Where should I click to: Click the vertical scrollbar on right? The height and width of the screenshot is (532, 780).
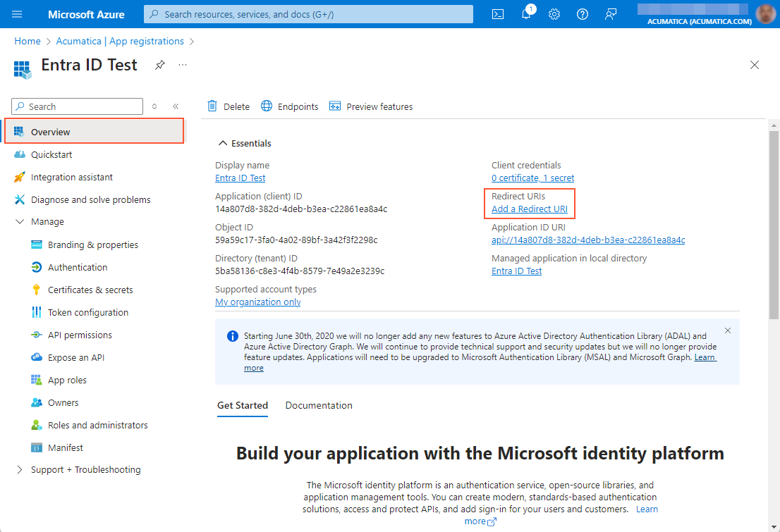coord(774,225)
